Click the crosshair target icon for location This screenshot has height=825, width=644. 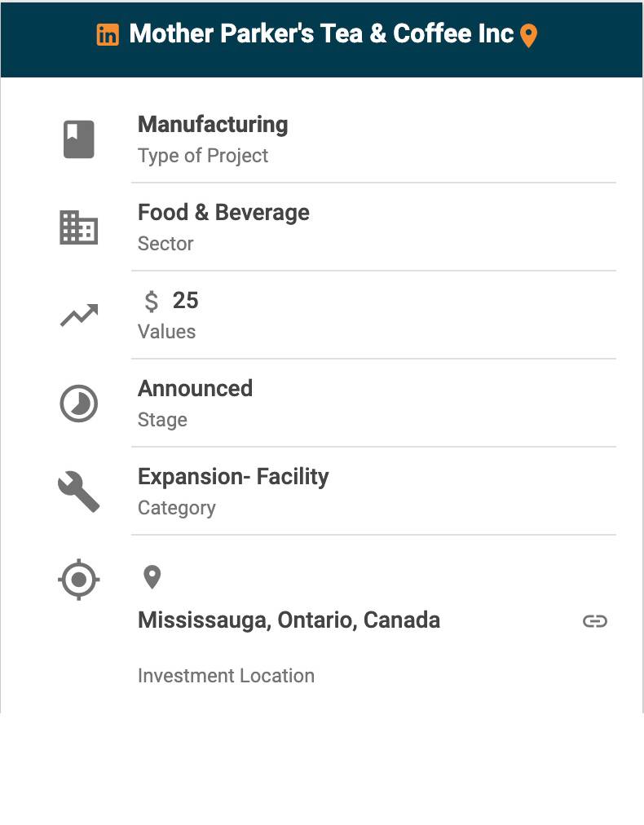pyautogui.click(x=79, y=580)
